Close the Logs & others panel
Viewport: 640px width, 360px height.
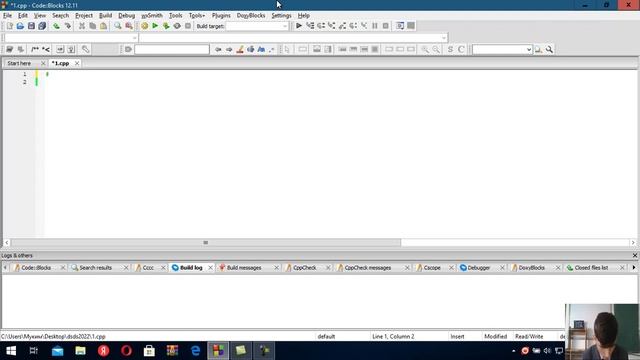[x=635, y=256]
